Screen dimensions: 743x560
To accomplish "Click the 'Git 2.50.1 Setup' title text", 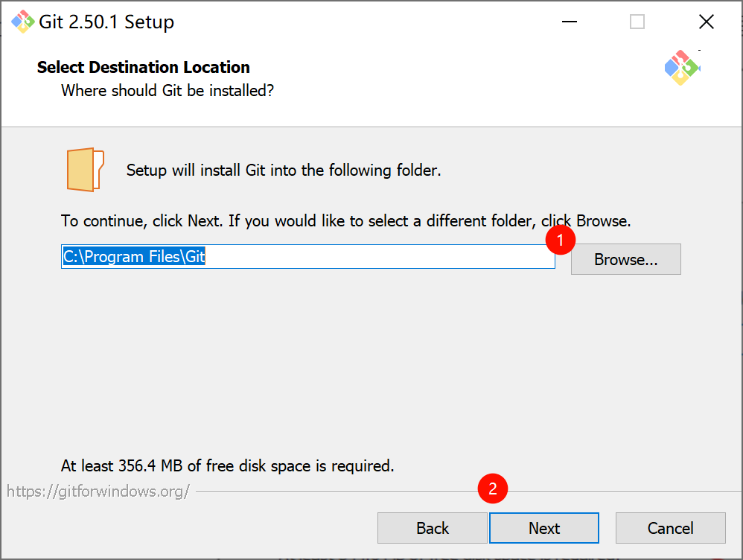I will (106, 22).
